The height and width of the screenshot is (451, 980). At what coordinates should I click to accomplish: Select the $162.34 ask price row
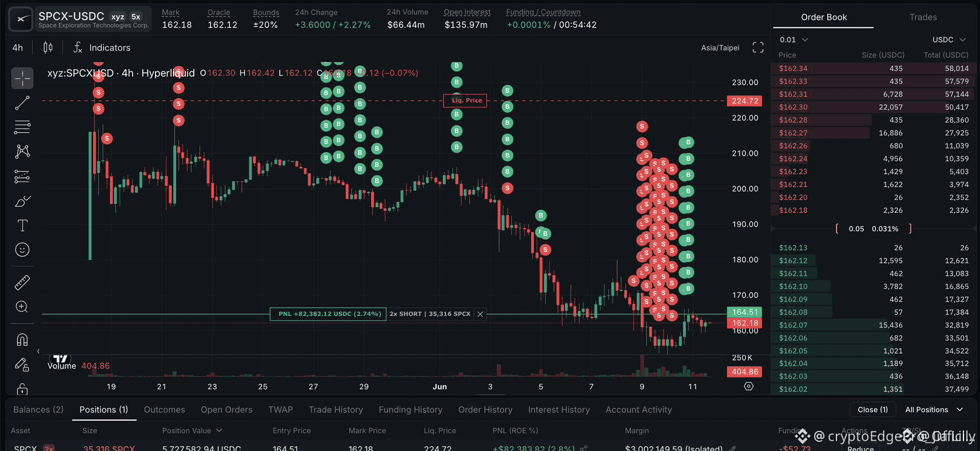(873, 68)
